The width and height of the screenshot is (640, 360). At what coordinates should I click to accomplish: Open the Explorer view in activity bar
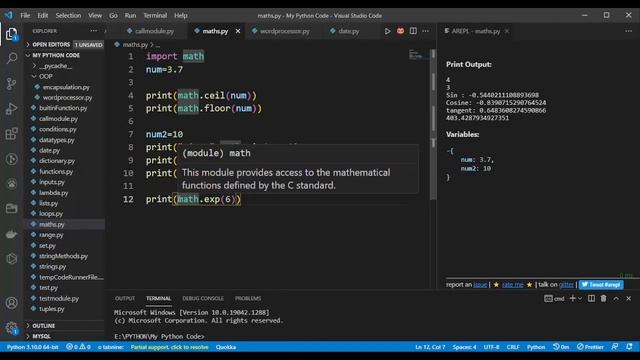11,34
